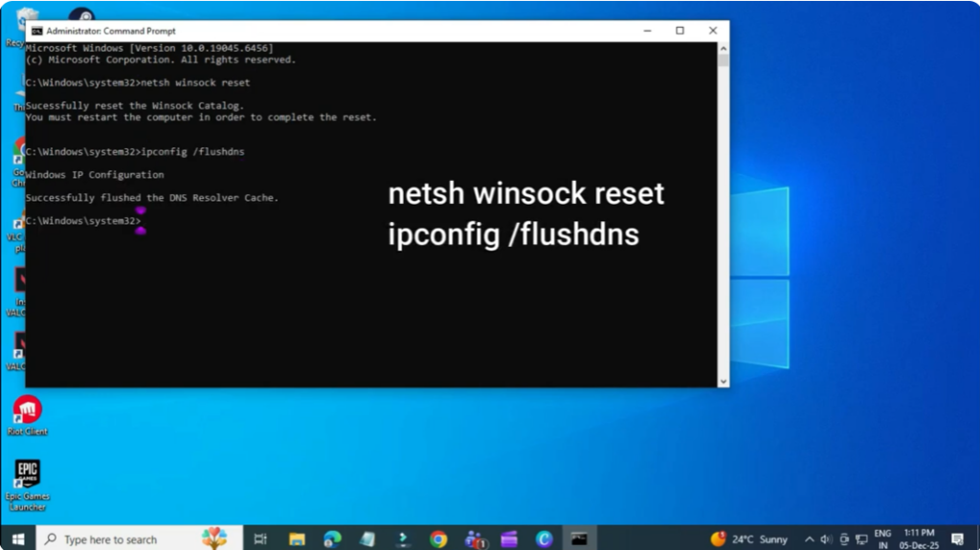Click the scrollbar up arrow in Command Prompt
980x550 pixels.
pos(724,48)
